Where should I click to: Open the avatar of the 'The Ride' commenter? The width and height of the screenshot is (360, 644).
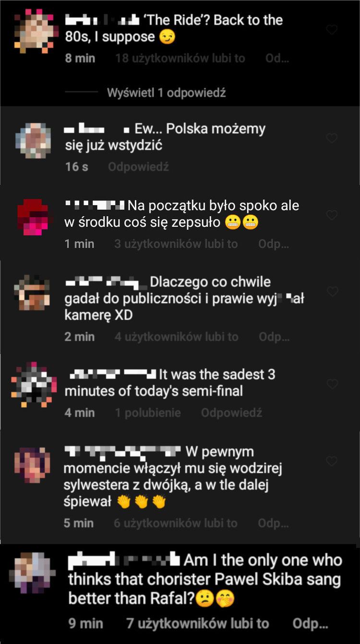(33, 30)
